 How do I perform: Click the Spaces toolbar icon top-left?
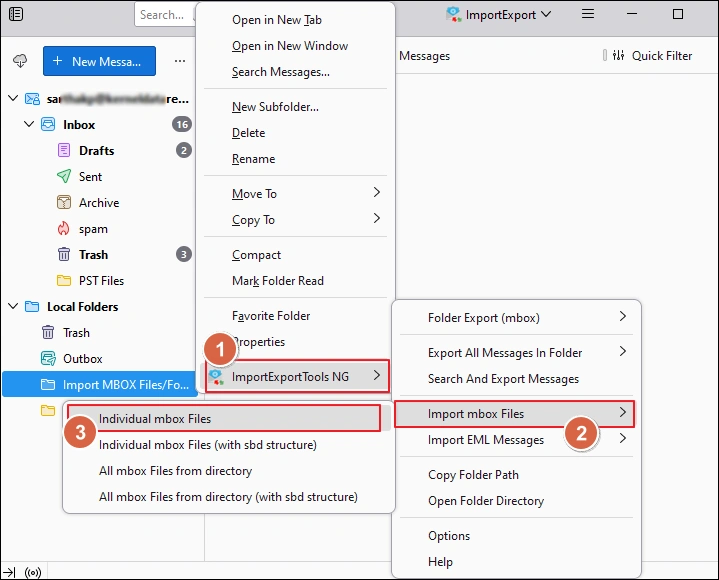point(16,14)
